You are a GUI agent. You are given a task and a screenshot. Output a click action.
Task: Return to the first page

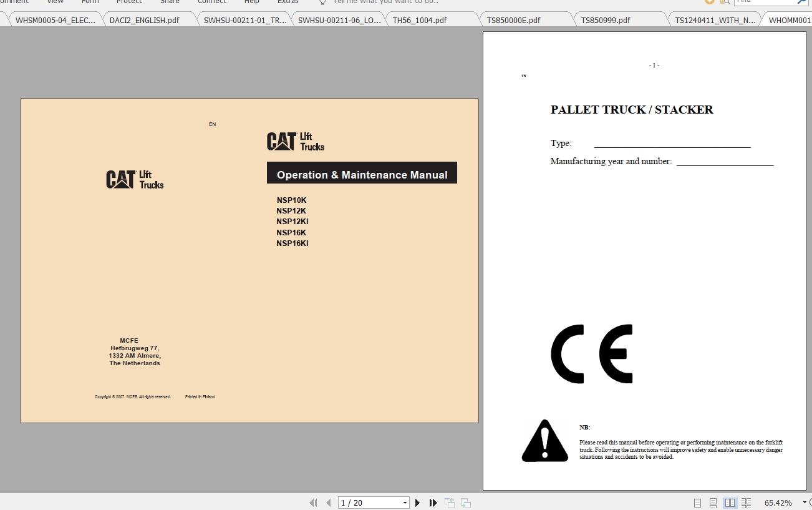click(x=314, y=503)
